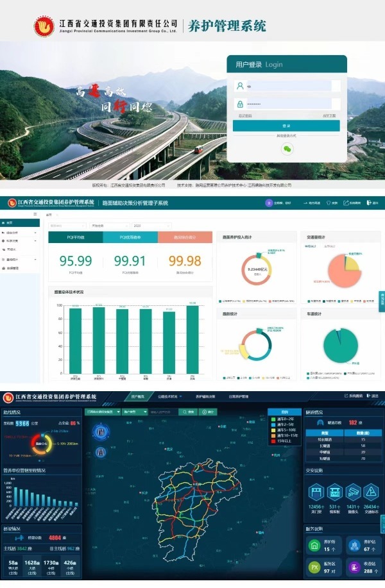Screen dimensions: 385x588
Task: Expand the 查询统计 sidebar menu
Action: [x=19, y=260]
